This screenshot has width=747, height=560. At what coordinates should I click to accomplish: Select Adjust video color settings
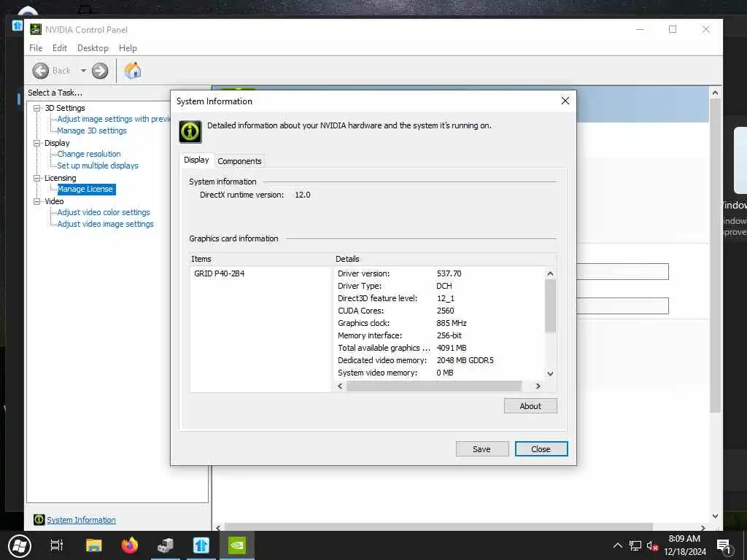point(104,212)
